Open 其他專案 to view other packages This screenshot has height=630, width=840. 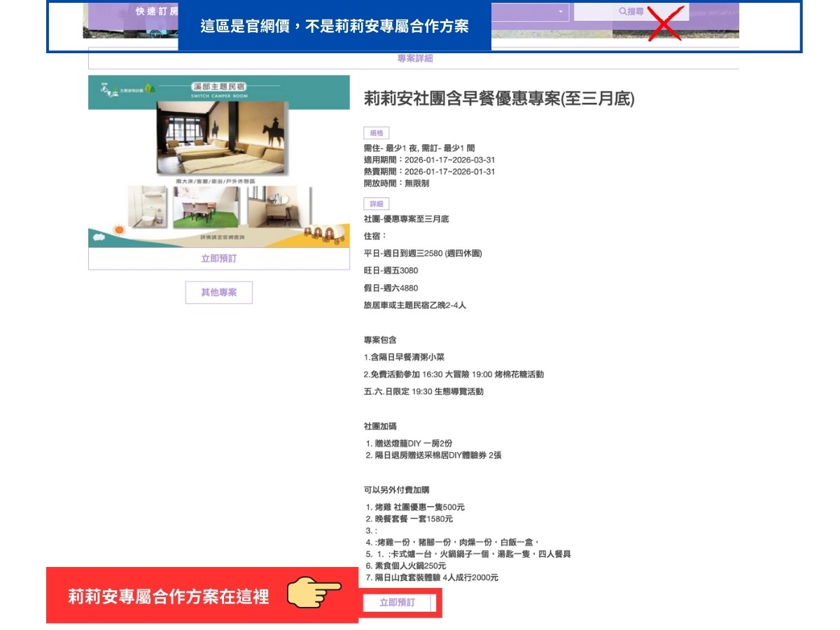tap(218, 293)
